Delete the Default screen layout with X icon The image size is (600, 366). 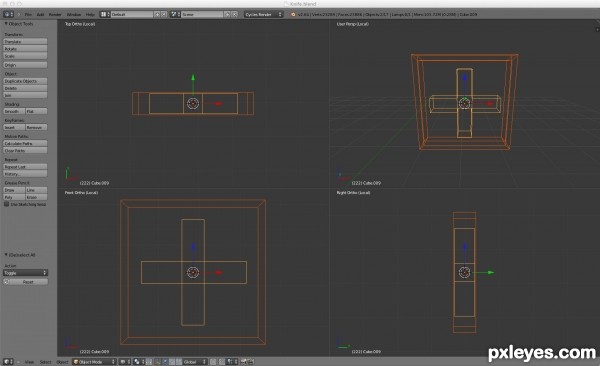[x=164, y=14]
